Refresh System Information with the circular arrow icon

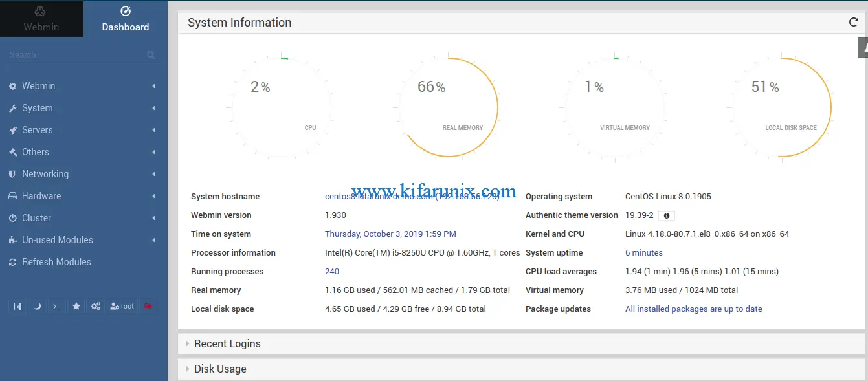click(x=853, y=21)
